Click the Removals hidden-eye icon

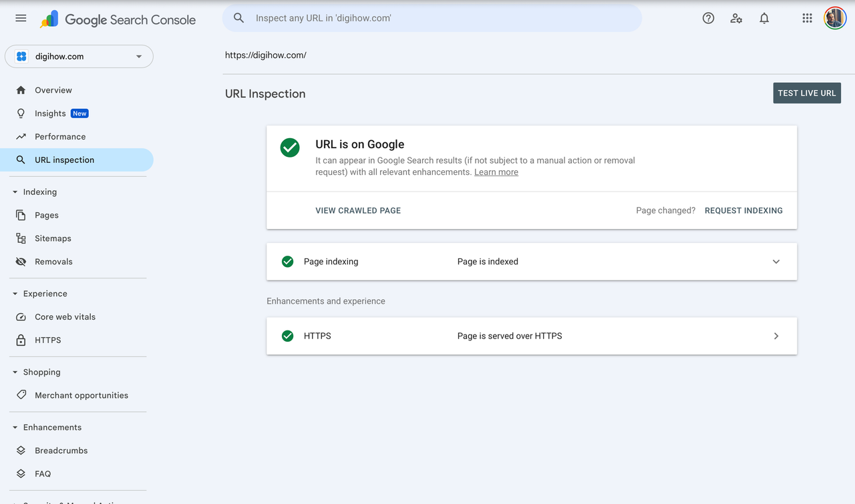coord(21,261)
